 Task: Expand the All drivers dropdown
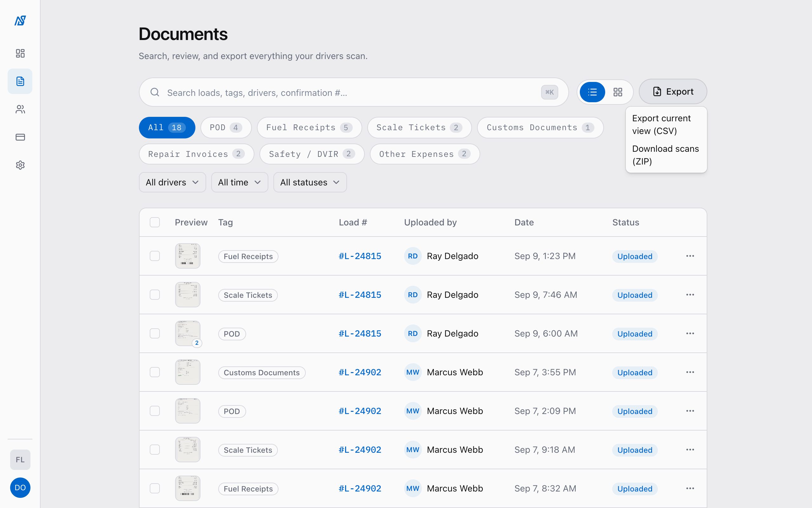[173, 183]
